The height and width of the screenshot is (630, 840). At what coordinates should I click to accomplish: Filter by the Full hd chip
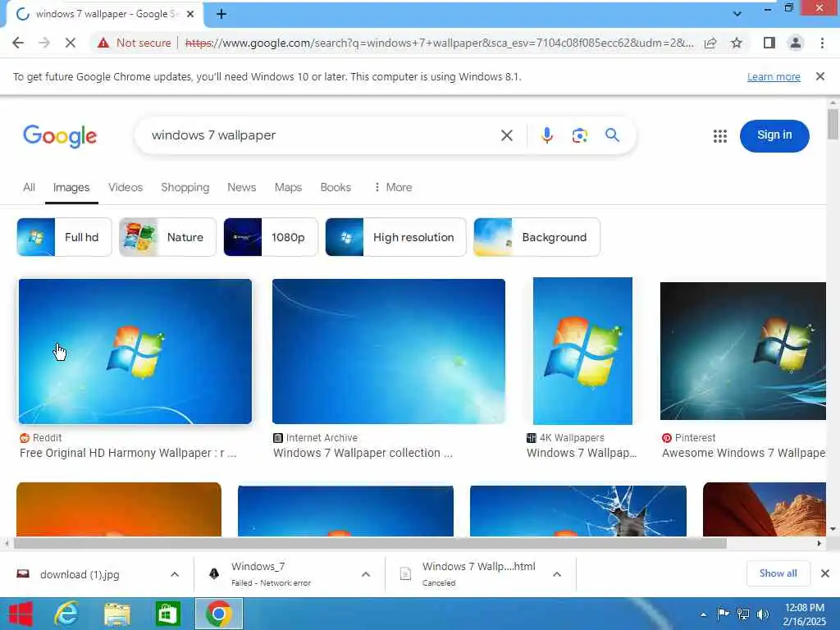[x=64, y=237]
